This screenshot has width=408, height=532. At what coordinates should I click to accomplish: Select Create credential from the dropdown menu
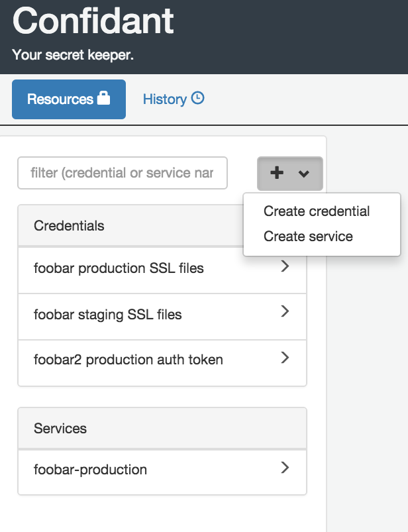click(x=317, y=211)
